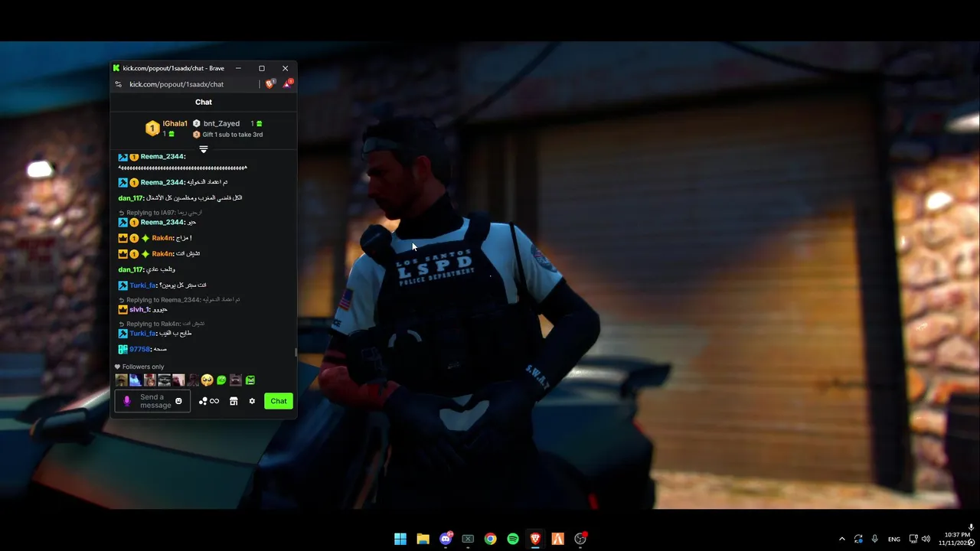Open Xbox Game Bar icon on taskbar

pyautogui.click(x=468, y=539)
